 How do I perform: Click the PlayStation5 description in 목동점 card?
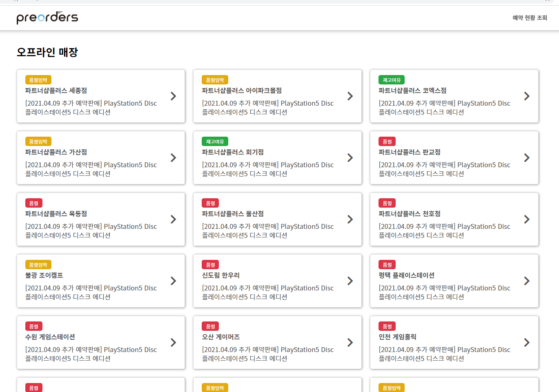point(91,231)
